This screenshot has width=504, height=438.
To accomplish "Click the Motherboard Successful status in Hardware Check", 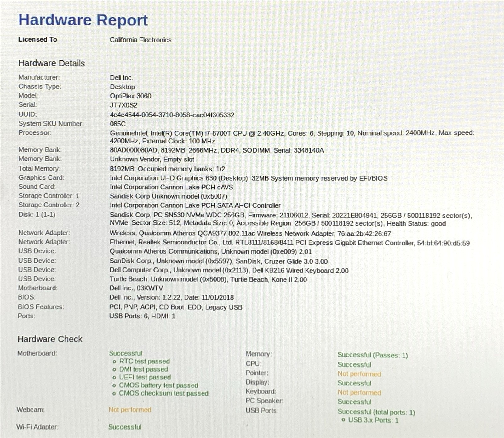I will click(126, 353).
